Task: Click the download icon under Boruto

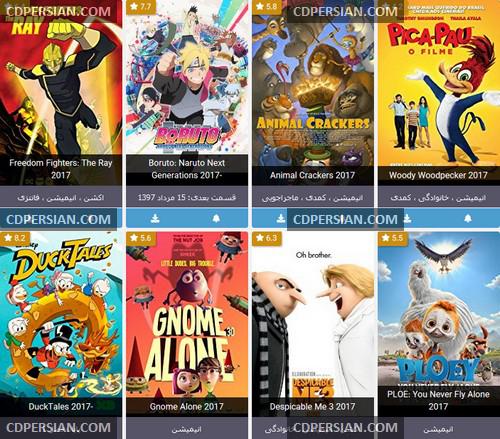Action: (155, 219)
